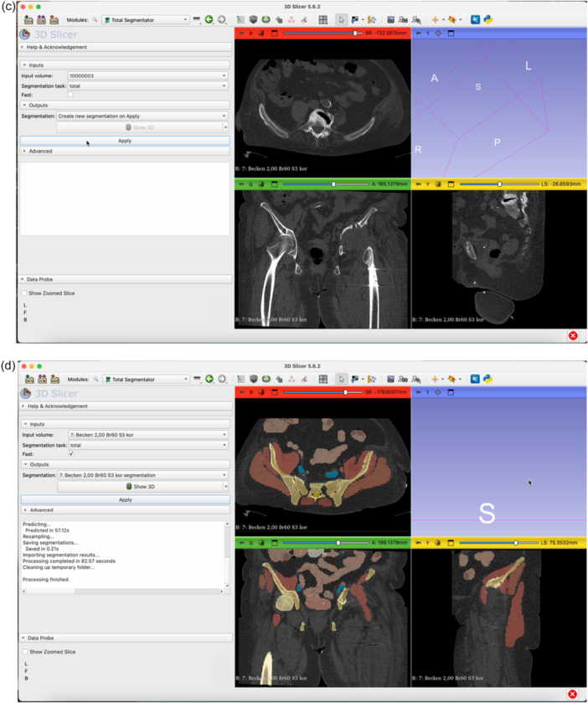Click module search magnifier in upper window (c)
This screenshot has width=588, height=703.
pos(95,20)
